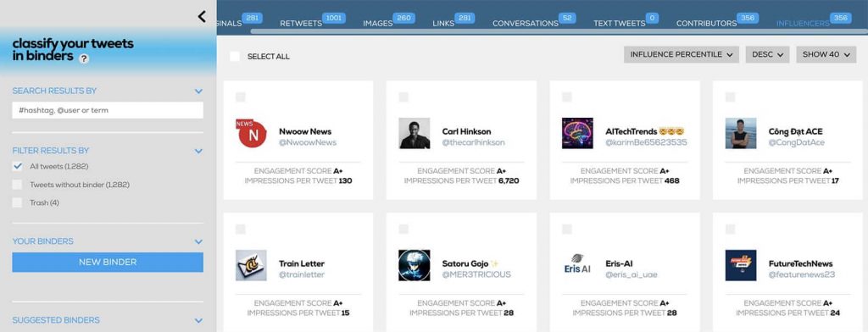The height and width of the screenshot is (332, 868).
Task: Open the AITechTrends brain avatar
Action: point(577,133)
